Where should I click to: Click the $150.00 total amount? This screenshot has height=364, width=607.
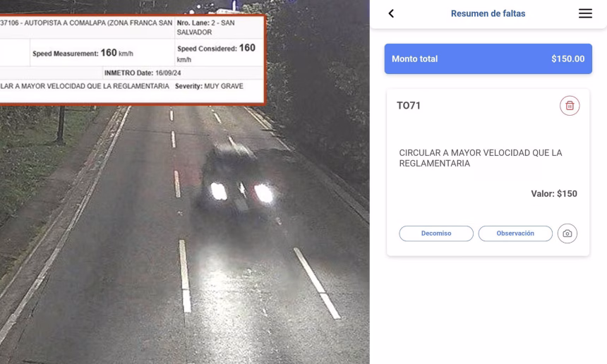[567, 59]
